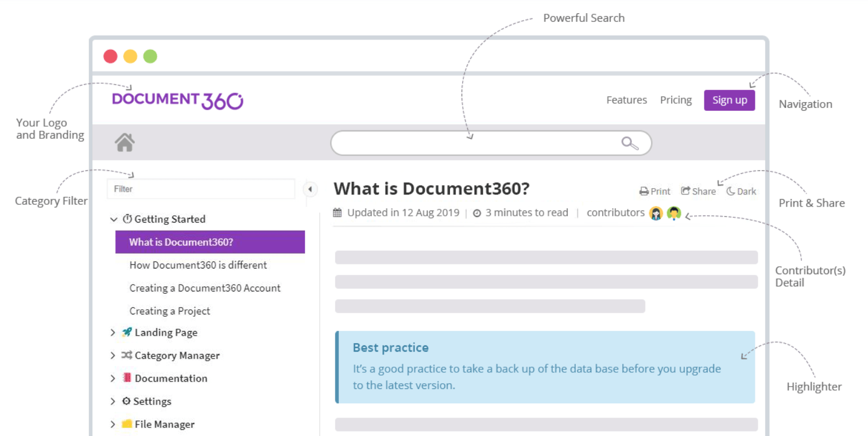Open How Document360 is different article

coord(198,265)
